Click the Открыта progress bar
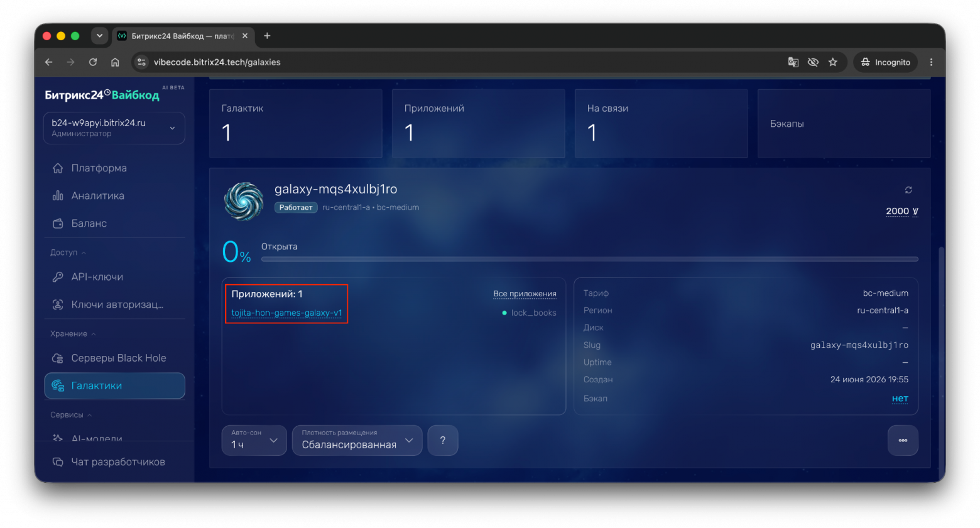The width and height of the screenshot is (980, 528). point(589,259)
